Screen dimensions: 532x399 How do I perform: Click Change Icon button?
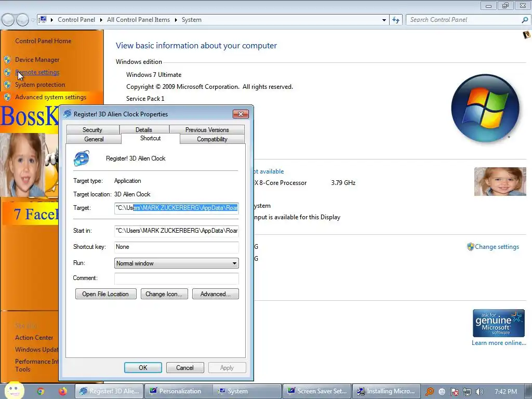(x=164, y=294)
